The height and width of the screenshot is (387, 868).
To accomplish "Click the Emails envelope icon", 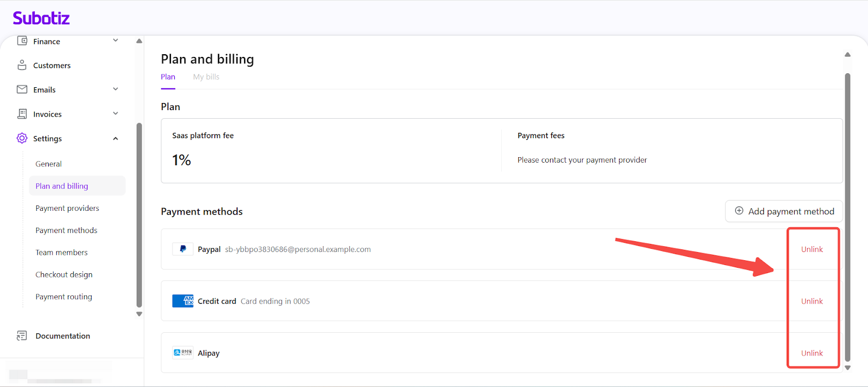I will (x=22, y=89).
